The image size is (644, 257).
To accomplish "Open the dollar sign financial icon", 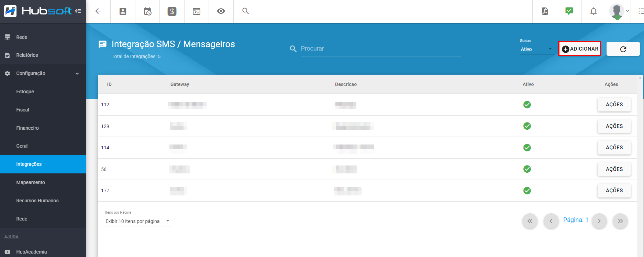I will 172,11.
